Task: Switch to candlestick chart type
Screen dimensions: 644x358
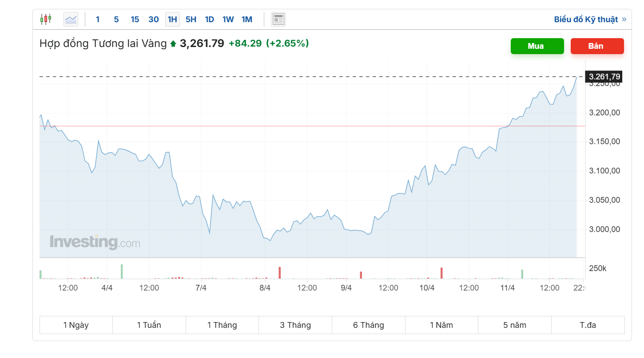Action: pos(46,19)
